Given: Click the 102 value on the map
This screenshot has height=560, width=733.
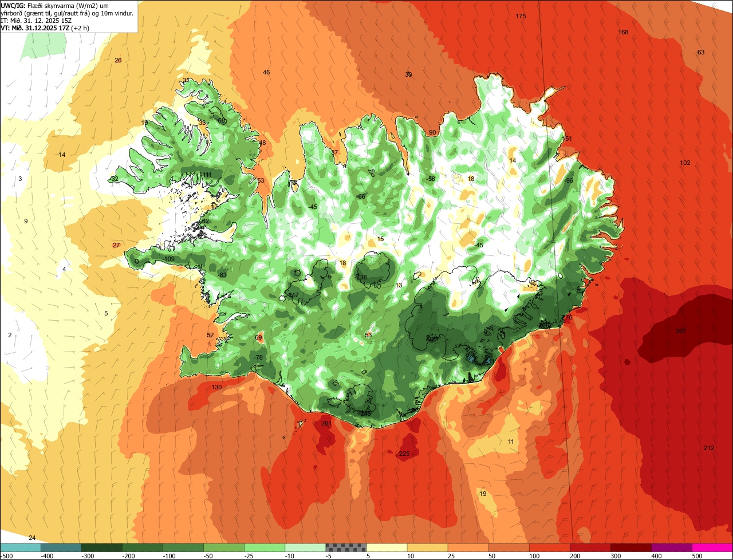Looking at the screenshot, I should pyautogui.click(x=685, y=163).
